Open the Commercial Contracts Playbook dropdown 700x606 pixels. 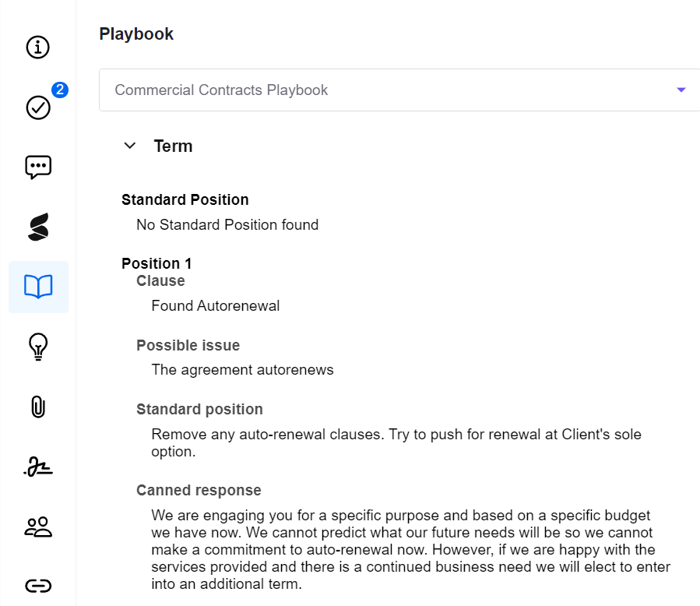tap(389, 90)
